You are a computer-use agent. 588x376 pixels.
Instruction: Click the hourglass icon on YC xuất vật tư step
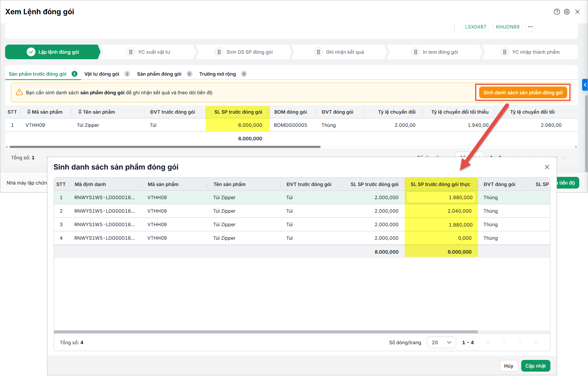tap(131, 52)
